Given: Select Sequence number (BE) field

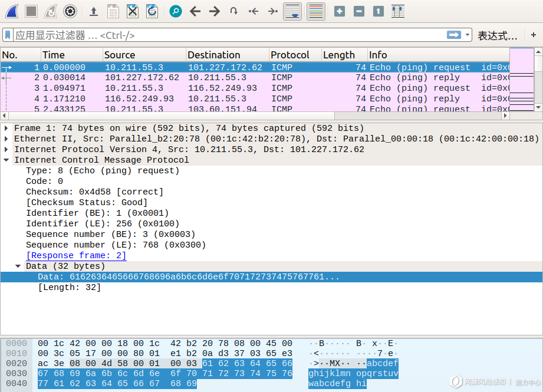Looking at the screenshot, I should click(x=110, y=234).
